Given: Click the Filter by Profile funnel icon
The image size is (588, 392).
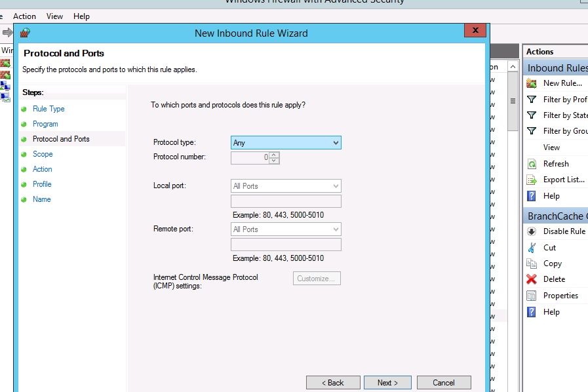Looking at the screenshot, I should pyautogui.click(x=532, y=100).
